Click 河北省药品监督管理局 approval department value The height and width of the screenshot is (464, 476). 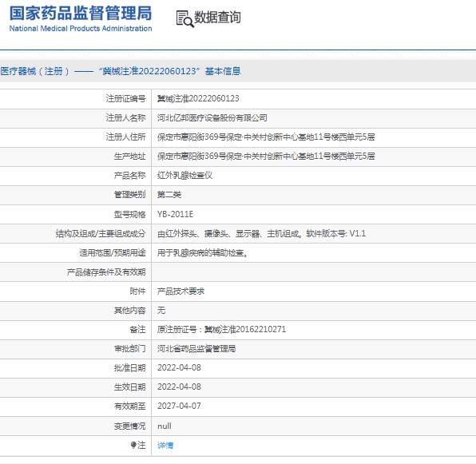pyautogui.click(x=196, y=349)
